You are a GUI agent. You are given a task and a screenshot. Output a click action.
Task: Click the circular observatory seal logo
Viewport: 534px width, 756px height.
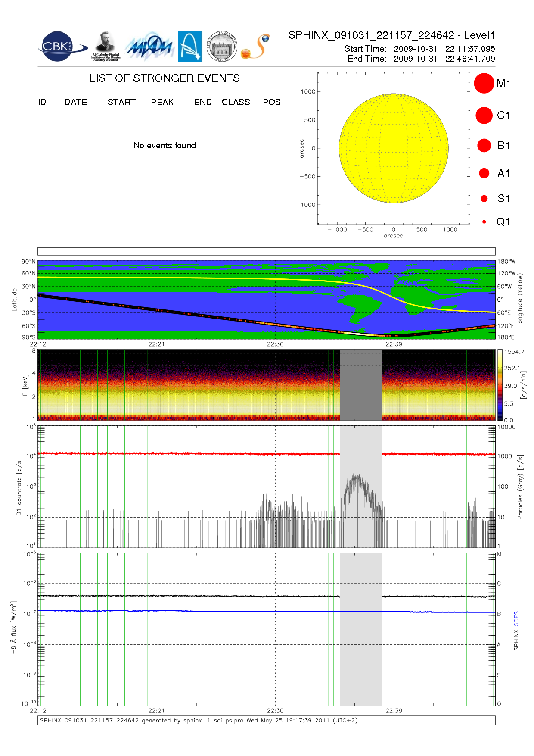222,47
